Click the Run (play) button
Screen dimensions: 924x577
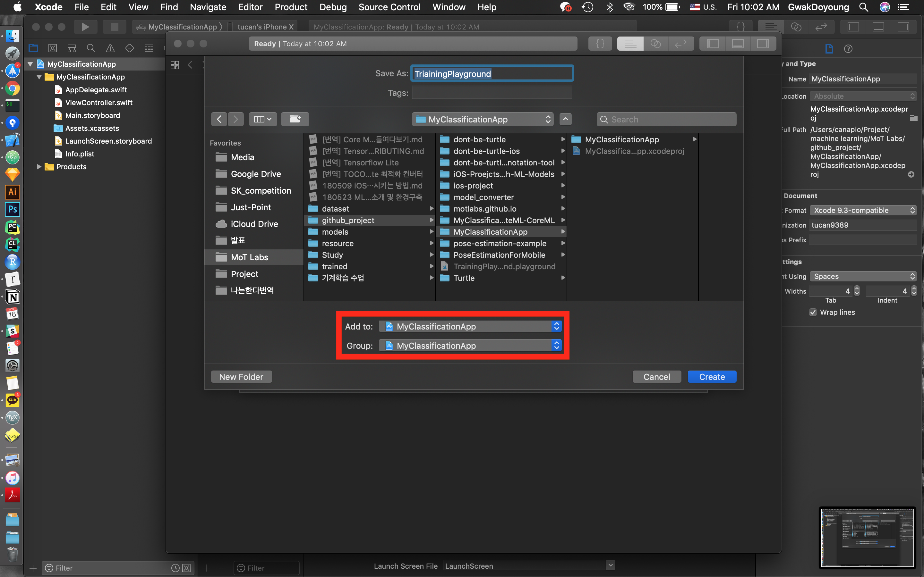click(85, 27)
